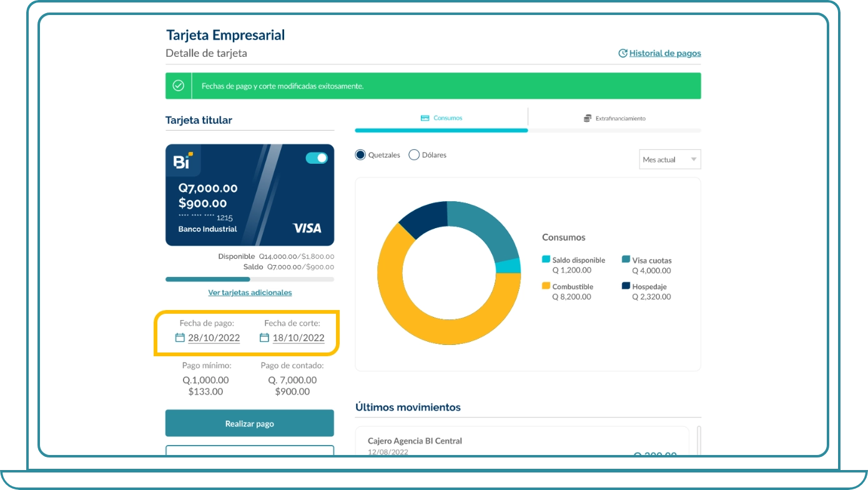Click the Pago mínimo Q.1,000.00 value
Screen dimensions: 868x490
coord(205,380)
